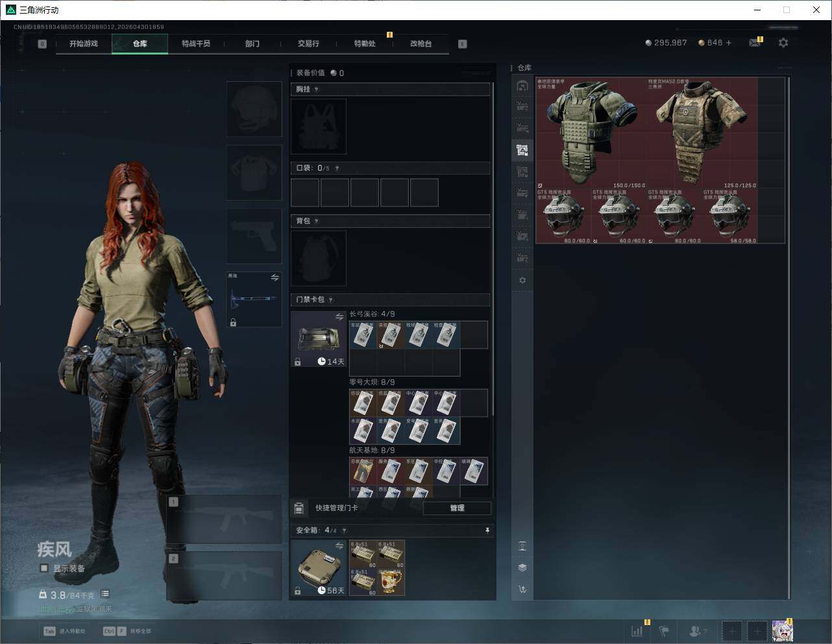Click the 快捷管理门卡 keycard icon

tap(299, 508)
